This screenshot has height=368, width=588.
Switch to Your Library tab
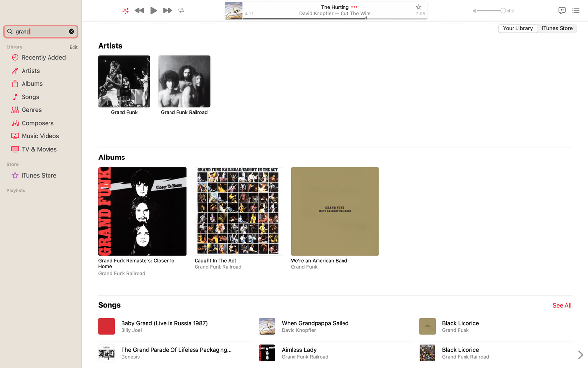(x=517, y=28)
